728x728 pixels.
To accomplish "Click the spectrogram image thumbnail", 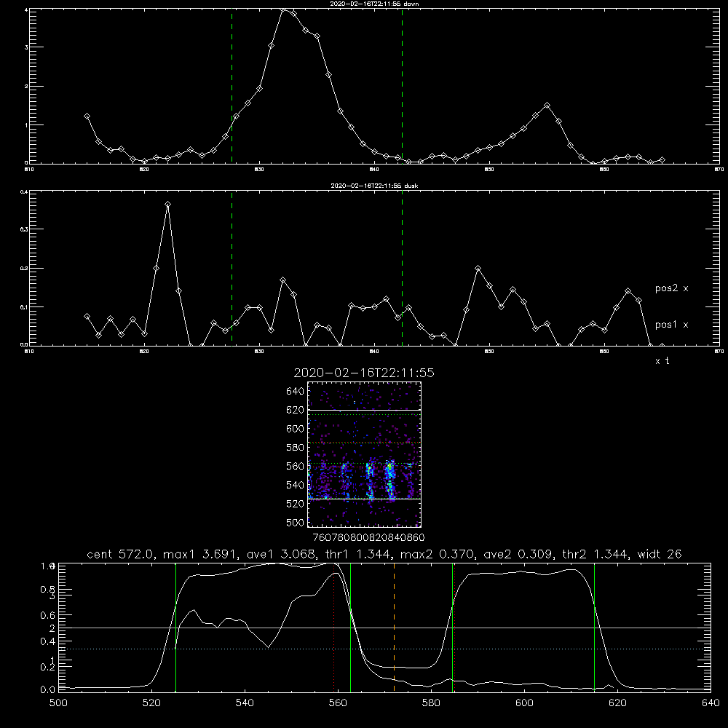I will click(x=364, y=454).
